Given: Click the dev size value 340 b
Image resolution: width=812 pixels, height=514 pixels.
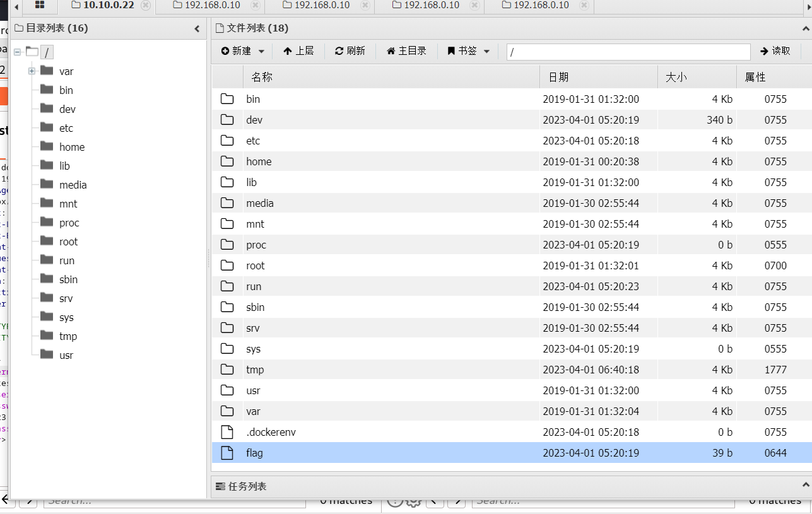Looking at the screenshot, I should point(719,120).
